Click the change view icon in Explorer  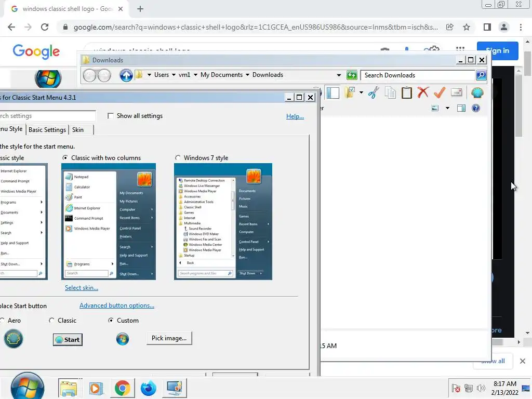tap(435, 108)
